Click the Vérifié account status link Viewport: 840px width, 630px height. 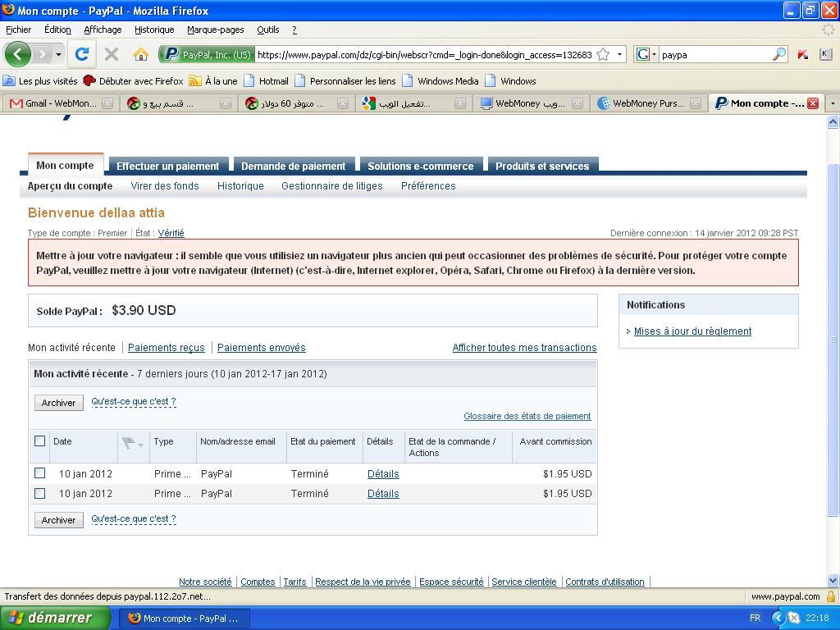171,233
